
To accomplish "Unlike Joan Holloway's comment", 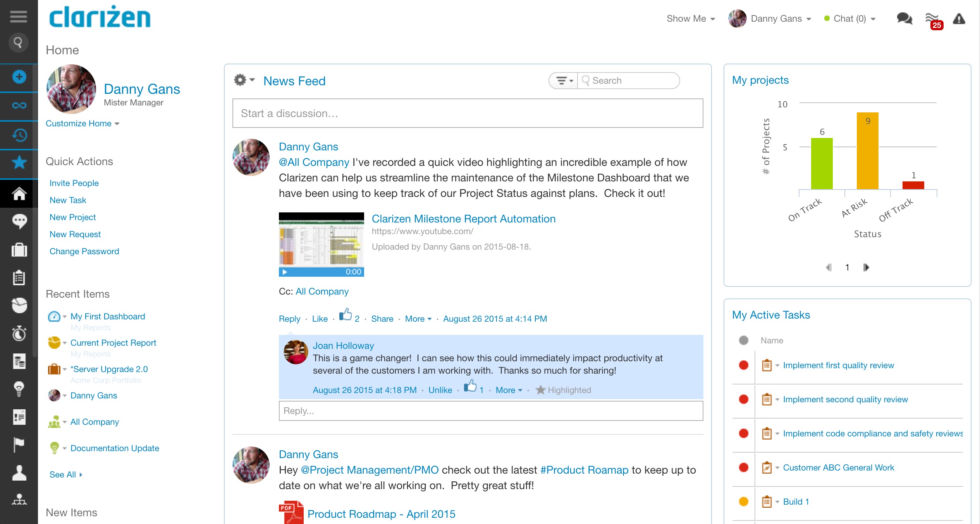I will (440, 390).
